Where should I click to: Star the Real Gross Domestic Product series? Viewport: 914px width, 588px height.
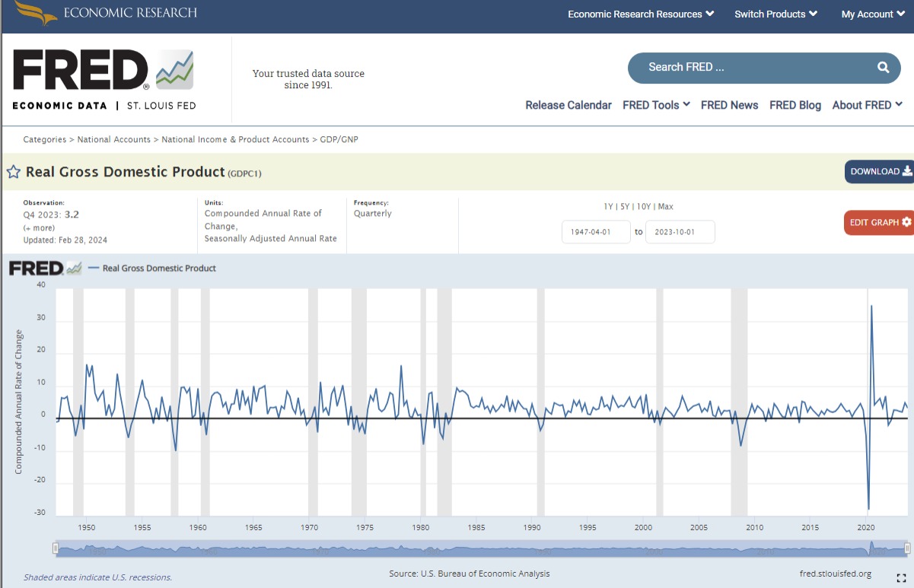click(14, 171)
